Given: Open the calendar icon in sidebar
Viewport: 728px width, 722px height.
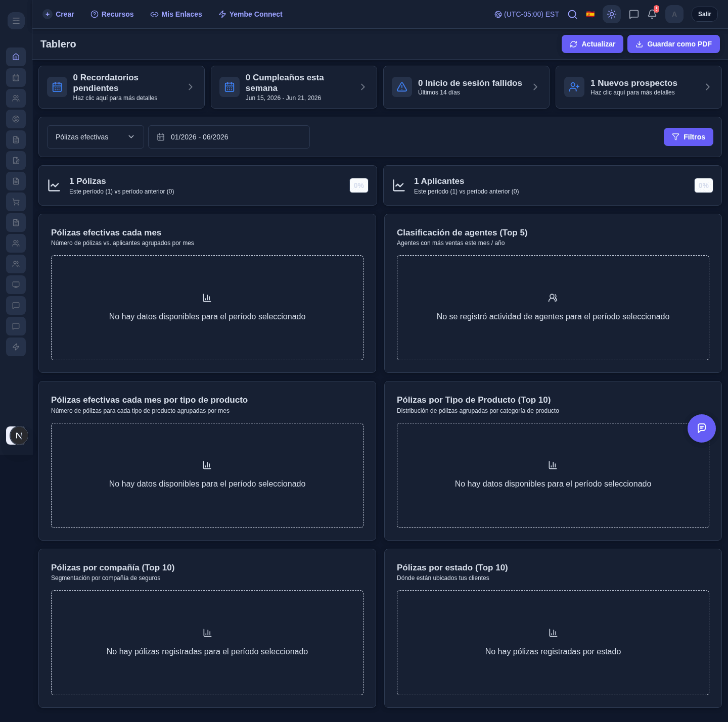Looking at the screenshot, I should tap(16, 77).
